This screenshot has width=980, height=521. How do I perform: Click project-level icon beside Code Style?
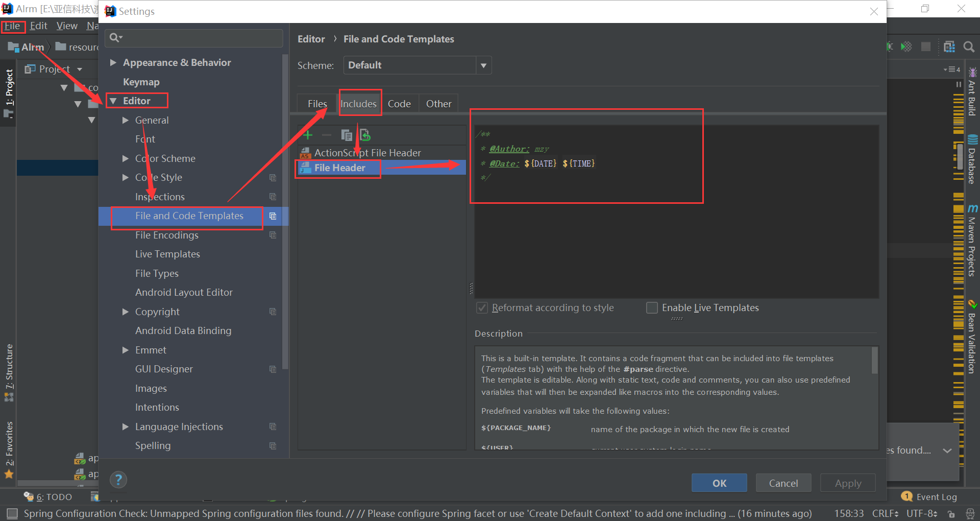(x=273, y=178)
